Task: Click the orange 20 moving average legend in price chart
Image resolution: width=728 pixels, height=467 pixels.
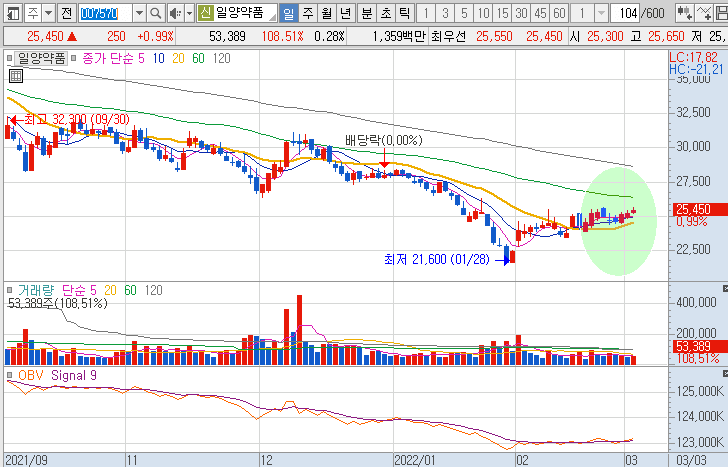Action: tap(178, 58)
